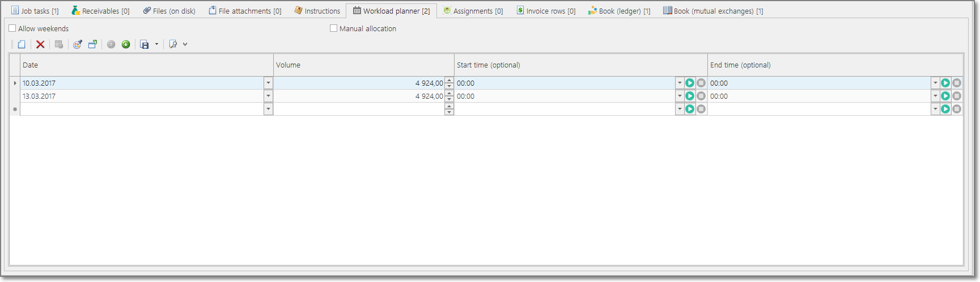
Task: Decrease volume spinner down for 13.03.2017 row
Action: 449,99
